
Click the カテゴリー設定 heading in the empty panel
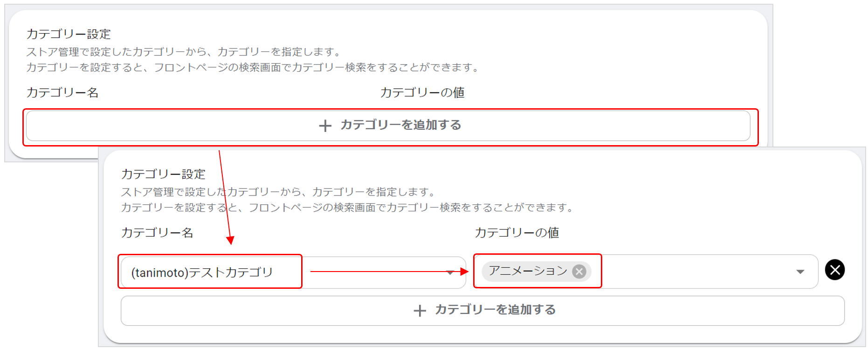69,34
